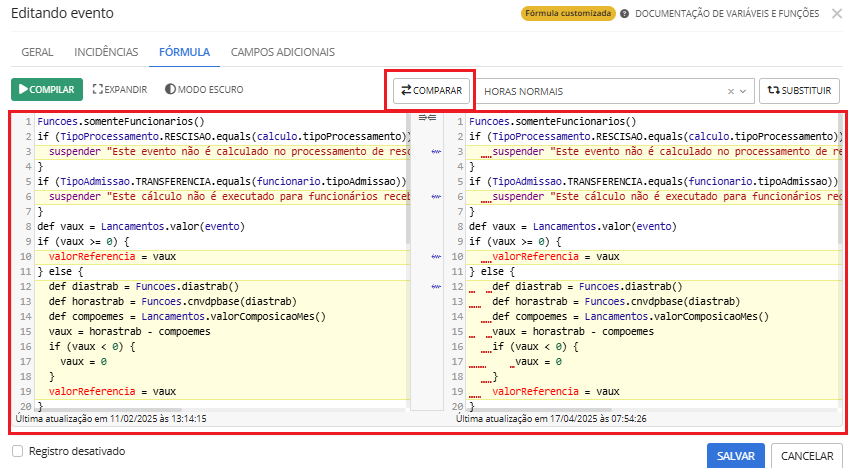
Task: Click the merge arrow beside line 3
Action: coord(436,151)
